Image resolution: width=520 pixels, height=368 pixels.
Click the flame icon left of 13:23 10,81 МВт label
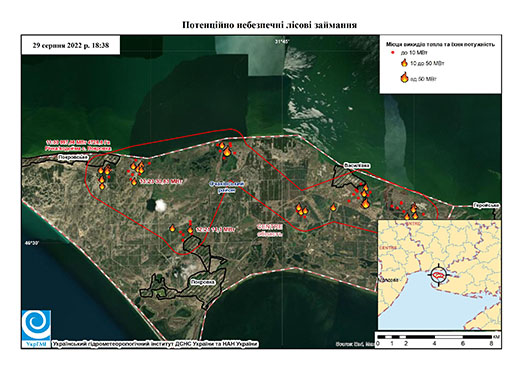pos(134,182)
